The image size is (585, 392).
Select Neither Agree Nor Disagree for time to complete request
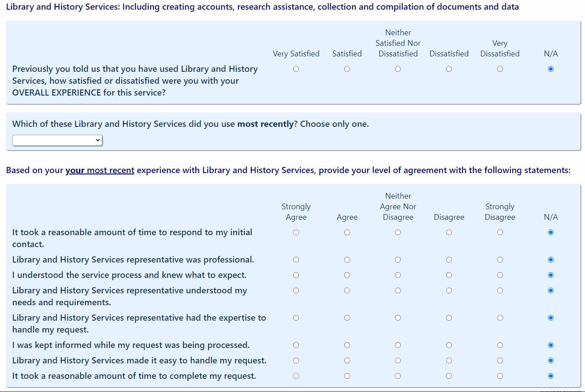[398, 376]
